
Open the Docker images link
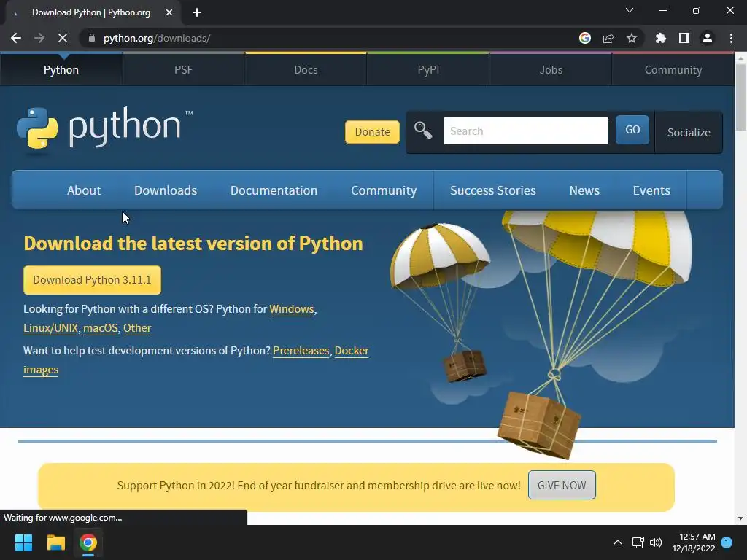(x=352, y=351)
